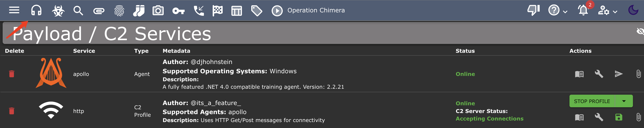The image size is (644, 128).
Task: Open Operation Chimera current operation
Action: point(308,10)
